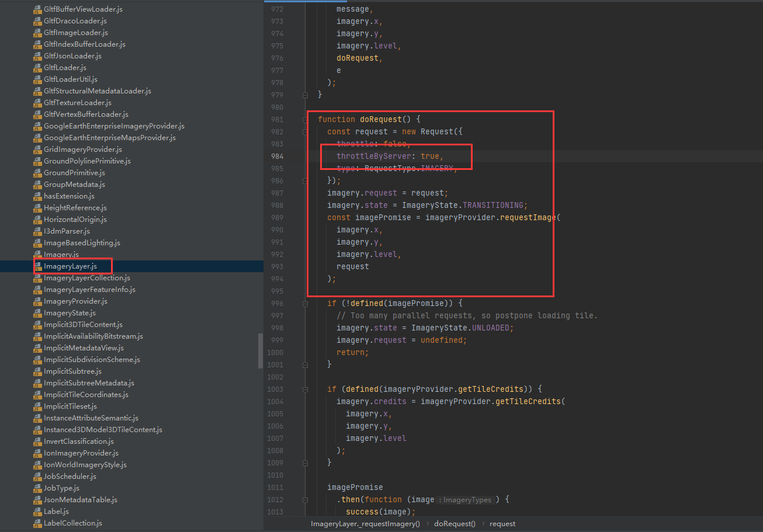This screenshot has height=532, width=763.
Task: Click the JS icon beside LabelCollection.js
Action: [x=38, y=524]
